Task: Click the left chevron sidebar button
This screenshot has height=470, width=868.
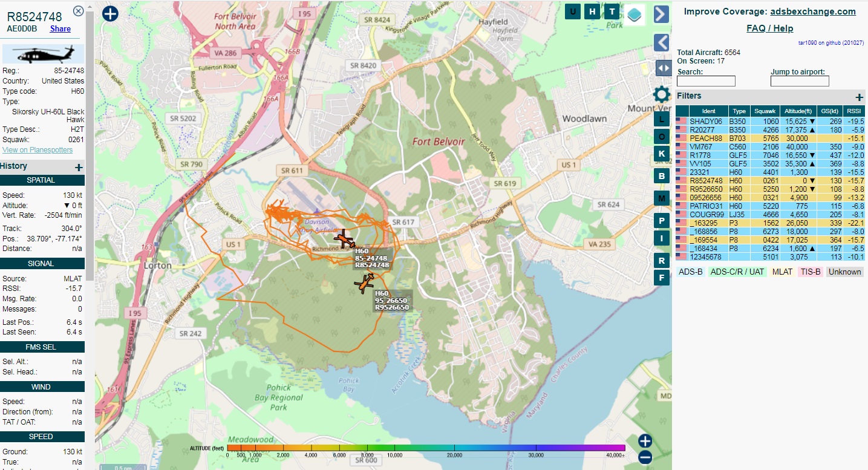Action: (662, 42)
